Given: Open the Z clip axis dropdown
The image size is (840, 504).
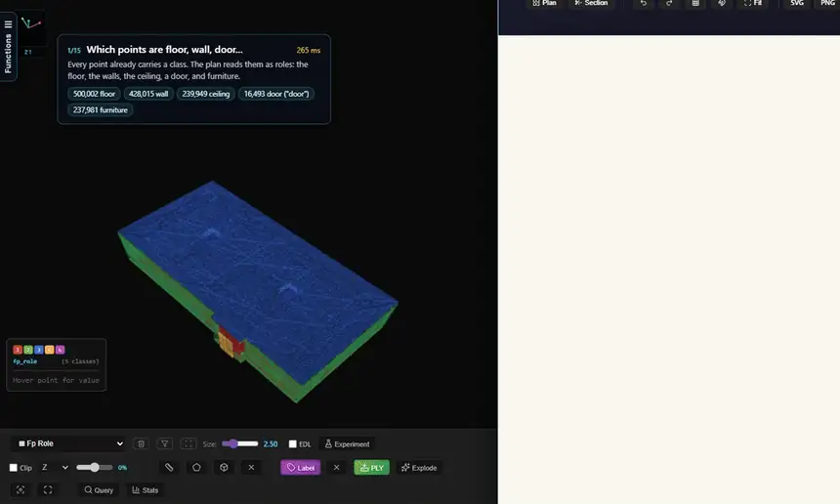Looking at the screenshot, I should click(55, 468).
